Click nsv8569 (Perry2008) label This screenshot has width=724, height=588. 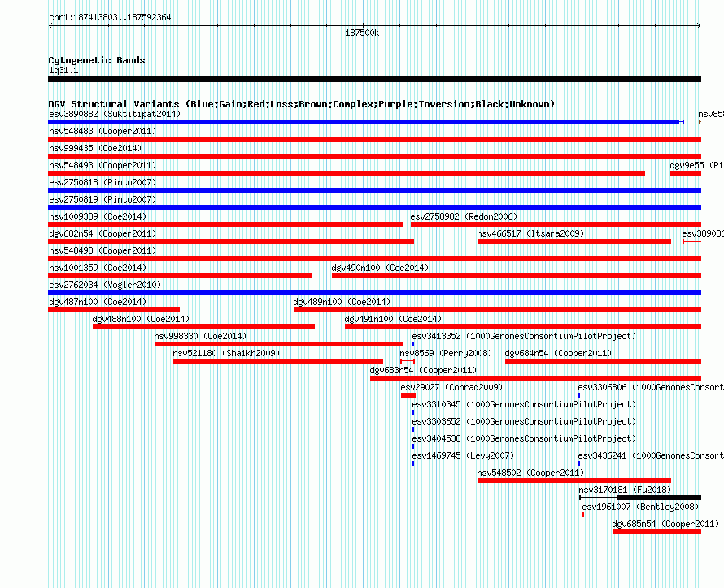point(446,353)
